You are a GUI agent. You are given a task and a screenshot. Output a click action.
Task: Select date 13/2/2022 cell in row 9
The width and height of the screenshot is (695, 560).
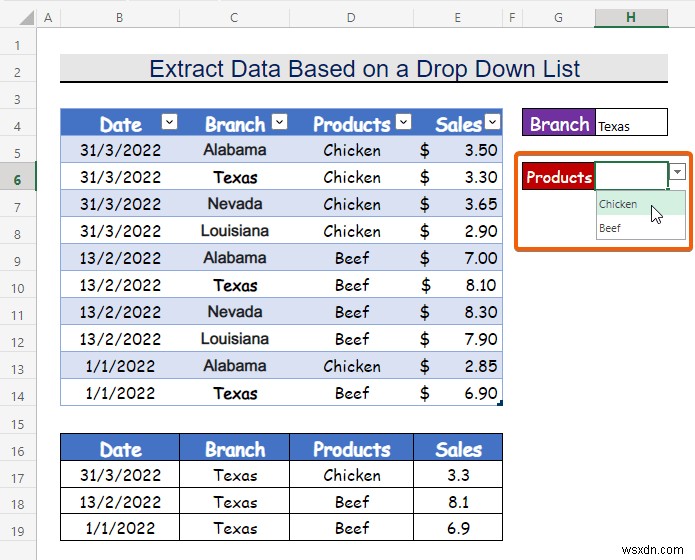pos(120,258)
